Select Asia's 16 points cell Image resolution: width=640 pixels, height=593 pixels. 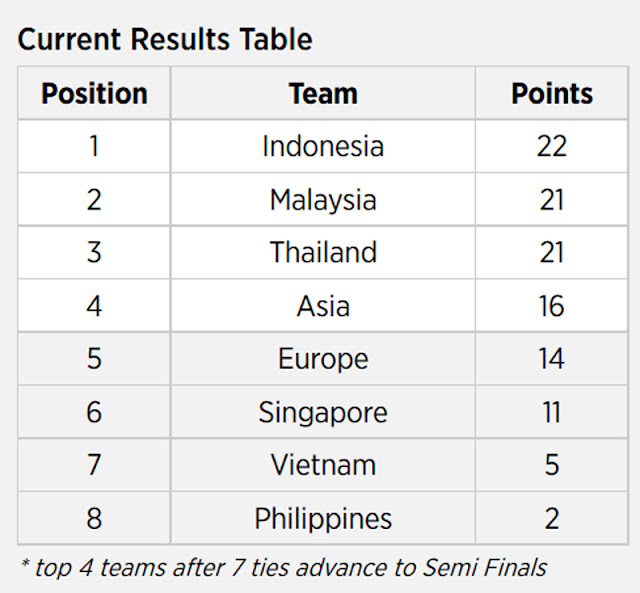[x=551, y=306]
